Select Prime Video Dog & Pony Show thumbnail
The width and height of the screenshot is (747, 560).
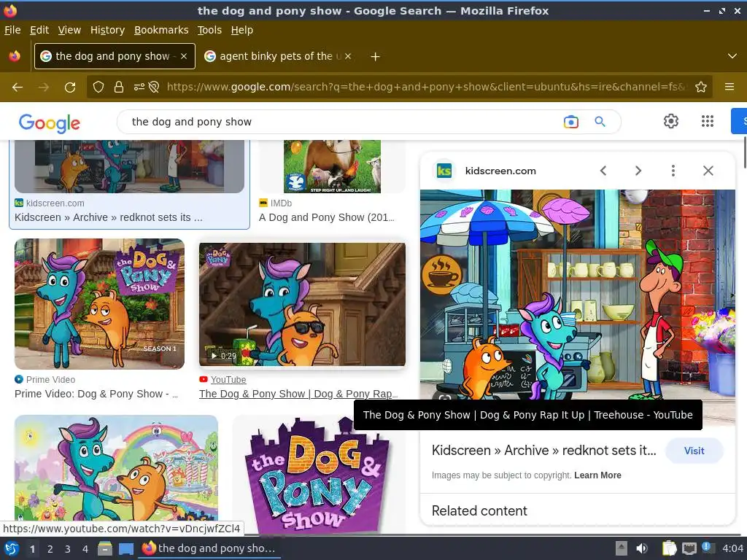[x=99, y=304]
